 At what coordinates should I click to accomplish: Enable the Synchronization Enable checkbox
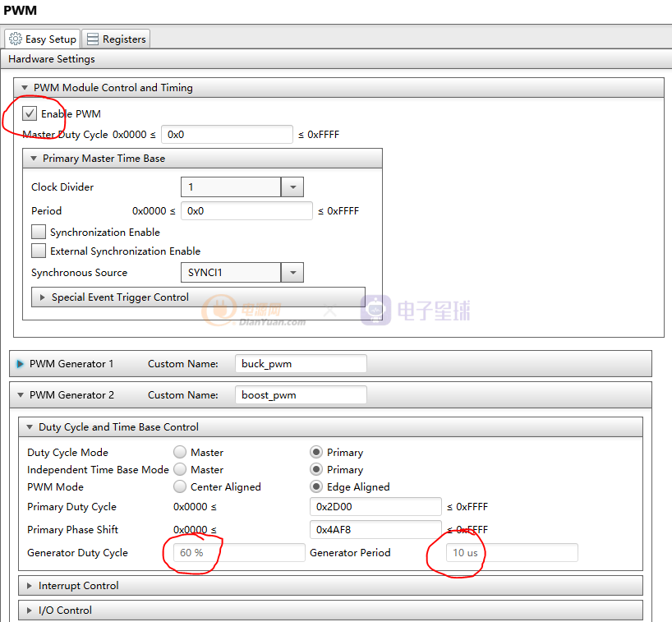[x=38, y=233]
